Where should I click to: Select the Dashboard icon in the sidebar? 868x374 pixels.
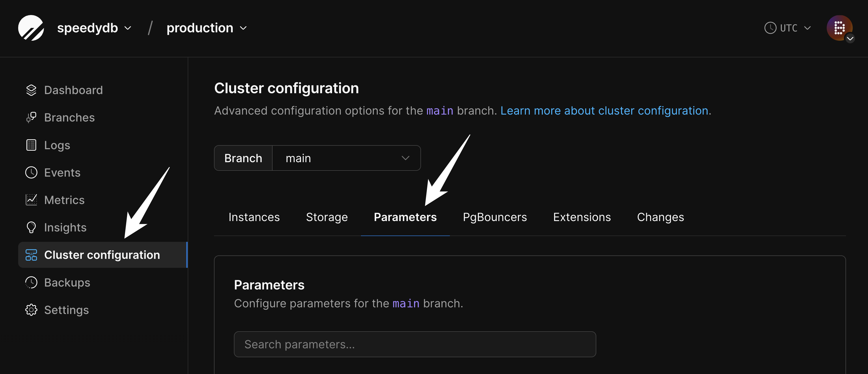pos(31,90)
